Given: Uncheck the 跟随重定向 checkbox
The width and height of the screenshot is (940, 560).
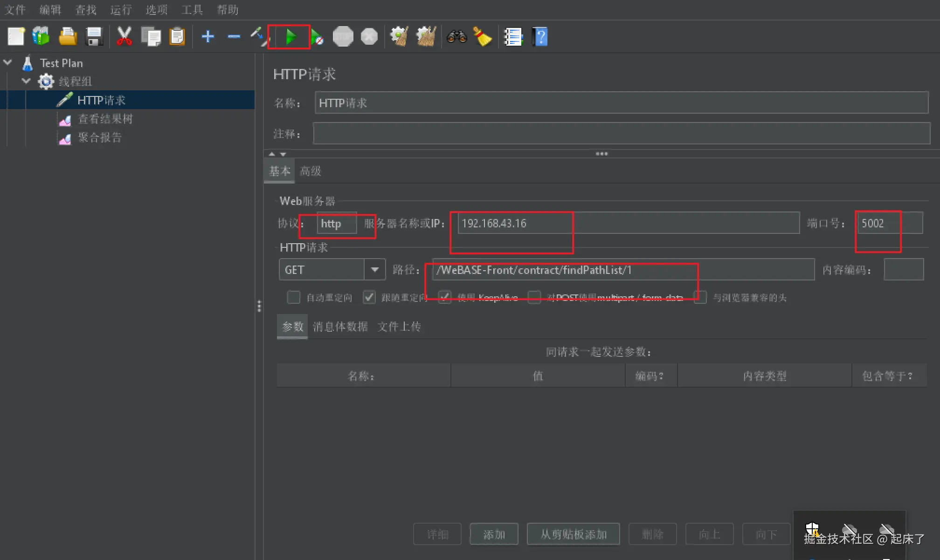Looking at the screenshot, I should [369, 297].
